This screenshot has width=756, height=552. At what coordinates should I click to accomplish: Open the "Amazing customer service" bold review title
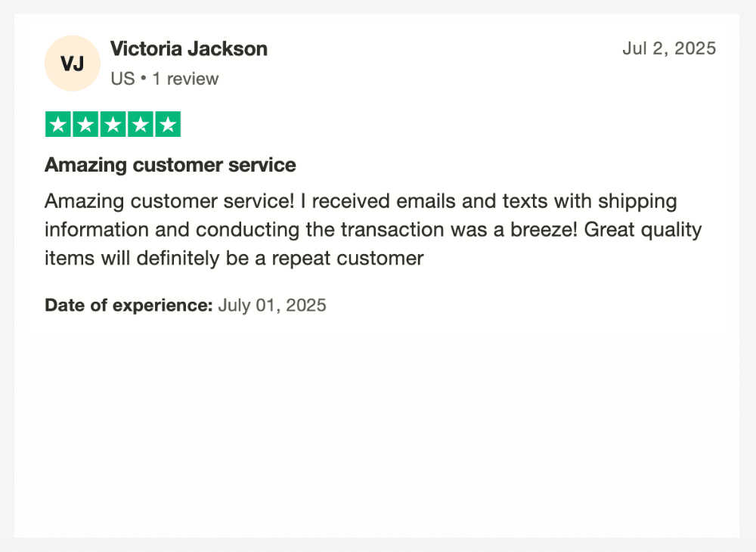pyautogui.click(x=170, y=165)
